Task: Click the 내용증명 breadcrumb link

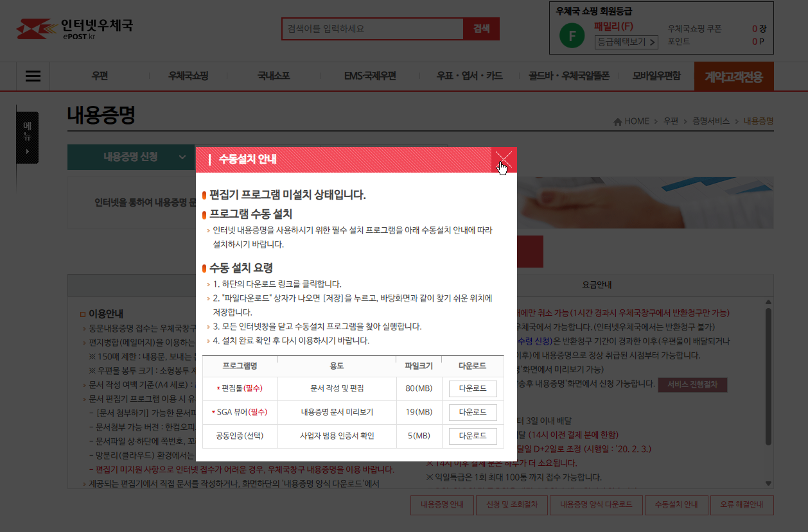Action: click(x=759, y=121)
